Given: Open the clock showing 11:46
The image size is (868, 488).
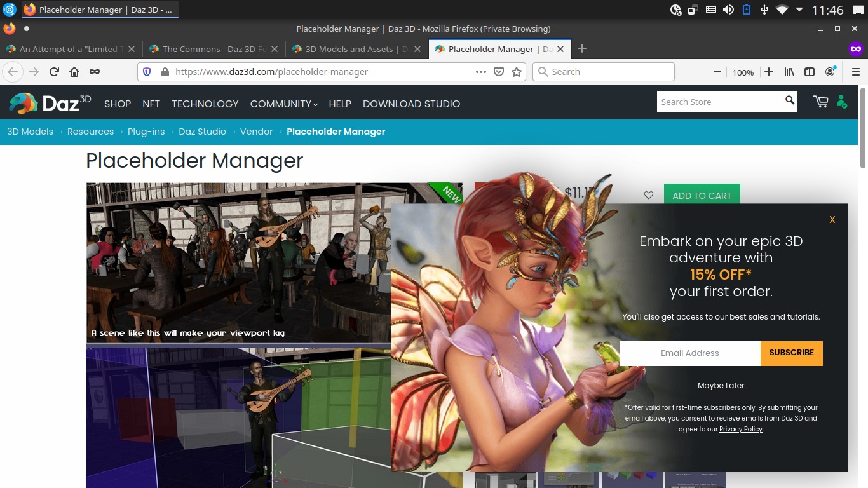Looking at the screenshot, I should point(827,10).
